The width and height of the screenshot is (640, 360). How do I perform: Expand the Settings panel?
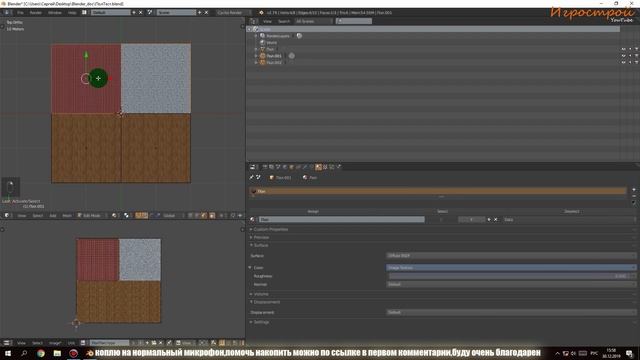click(260, 322)
